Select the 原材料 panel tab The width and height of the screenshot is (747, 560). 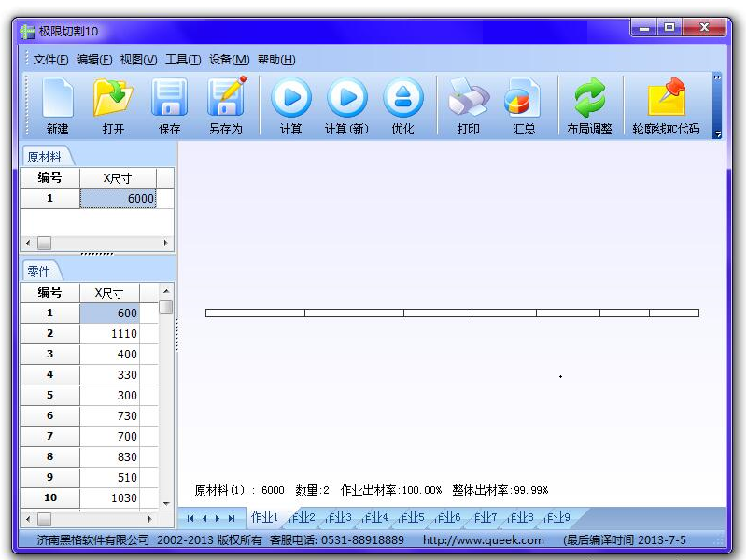tap(44, 157)
